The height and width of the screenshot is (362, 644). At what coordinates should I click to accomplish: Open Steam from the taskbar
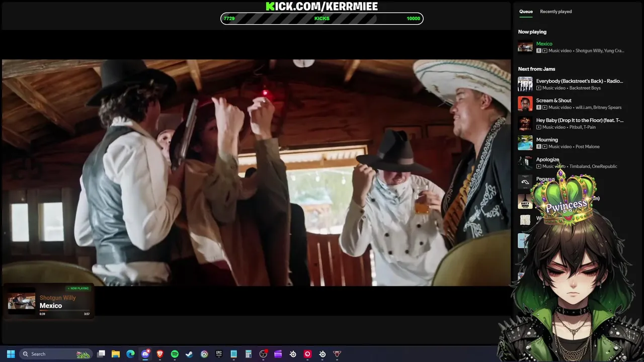pyautogui.click(x=189, y=354)
